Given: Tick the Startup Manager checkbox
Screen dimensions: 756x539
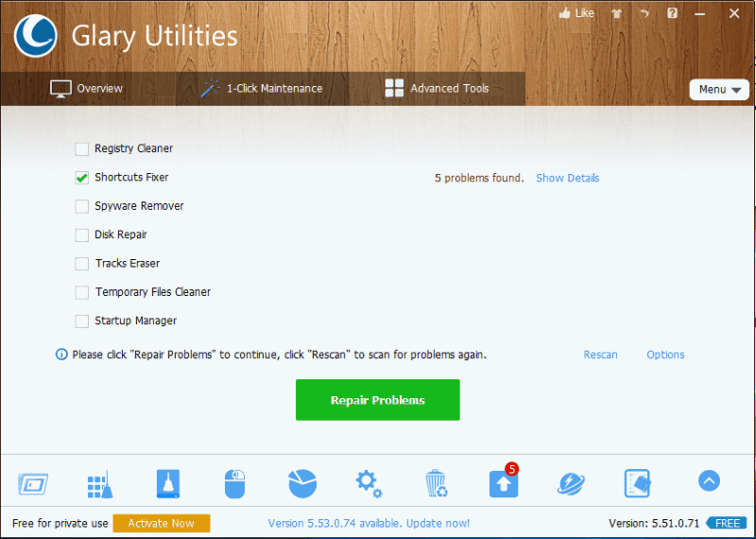Looking at the screenshot, I should (x=82, y=322).
